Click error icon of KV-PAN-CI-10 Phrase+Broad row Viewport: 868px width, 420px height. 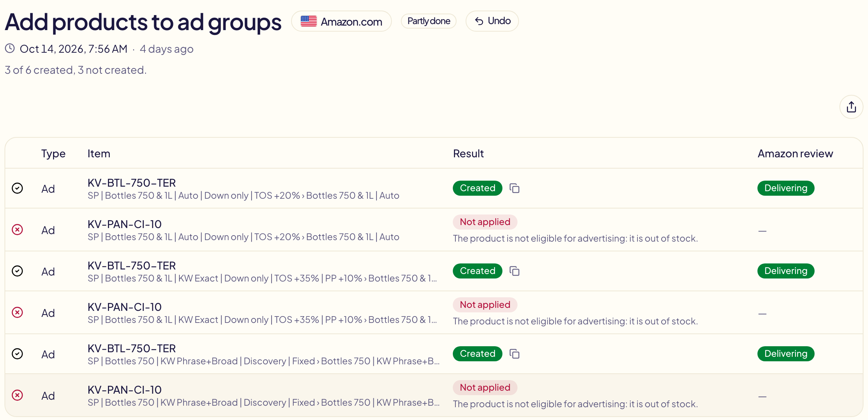(17, 395)
